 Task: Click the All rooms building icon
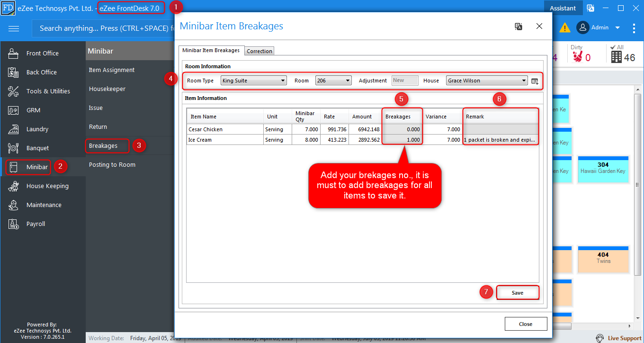pyautogui.click(x=616, y=57)
